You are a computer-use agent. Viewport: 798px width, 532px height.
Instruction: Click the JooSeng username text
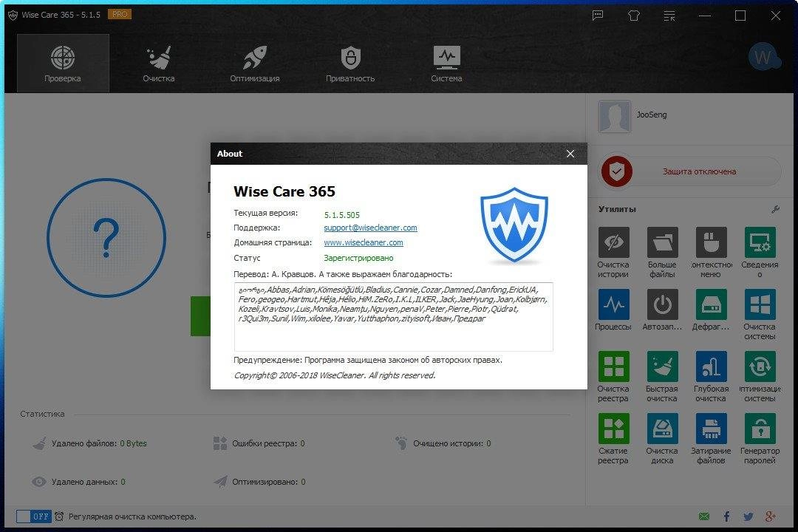pyautogui.click(x=652, y=115)
